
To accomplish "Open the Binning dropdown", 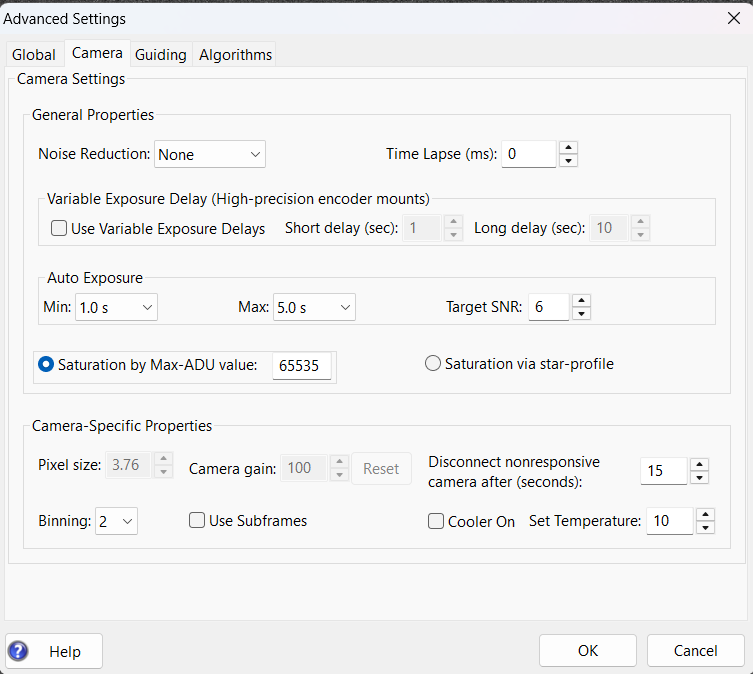I will pyautogui.click(x=116, y=521).
